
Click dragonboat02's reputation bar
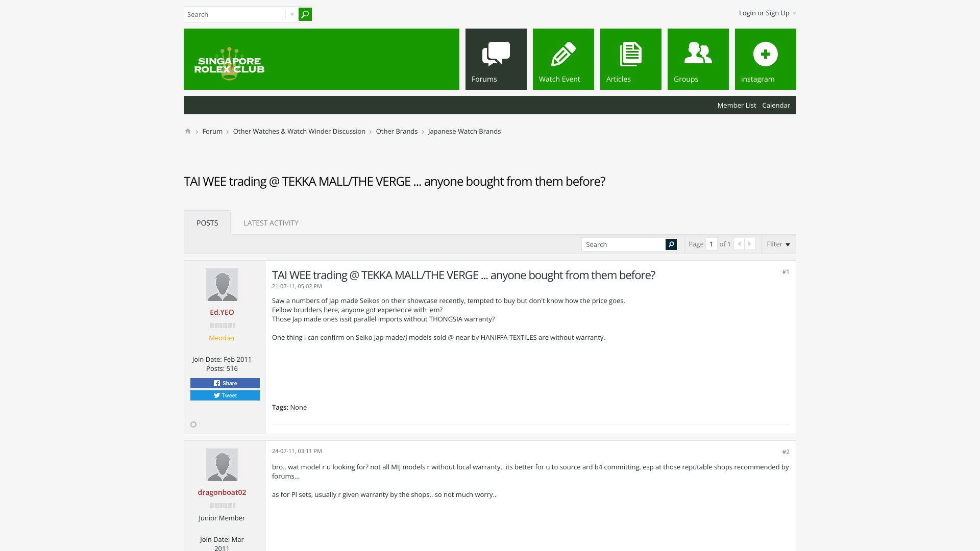(222, 506)
